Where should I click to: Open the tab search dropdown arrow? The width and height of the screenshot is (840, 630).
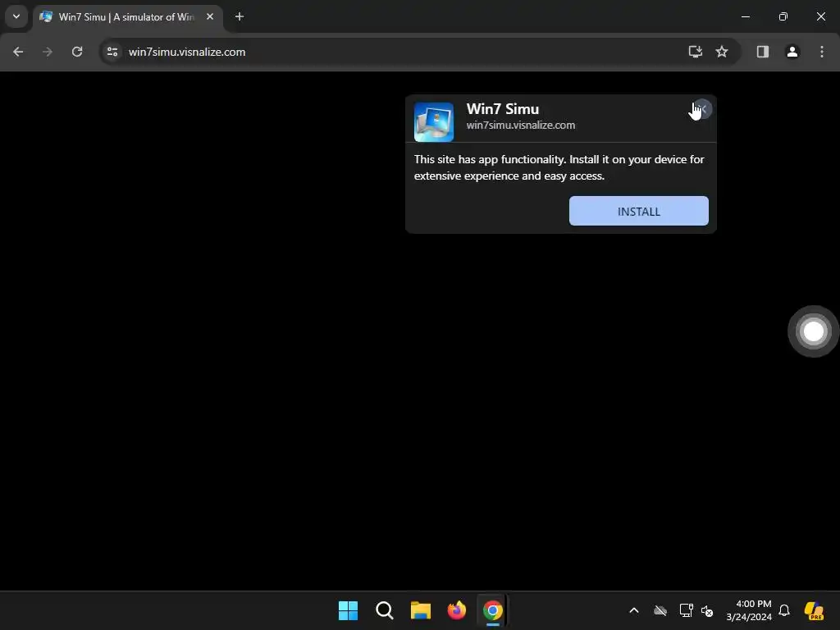click(16, 16)
